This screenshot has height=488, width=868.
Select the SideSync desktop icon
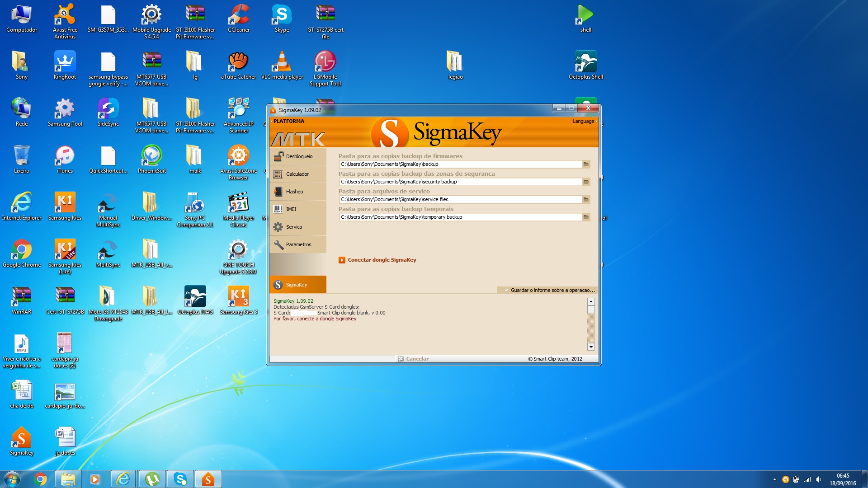[108, 113]
